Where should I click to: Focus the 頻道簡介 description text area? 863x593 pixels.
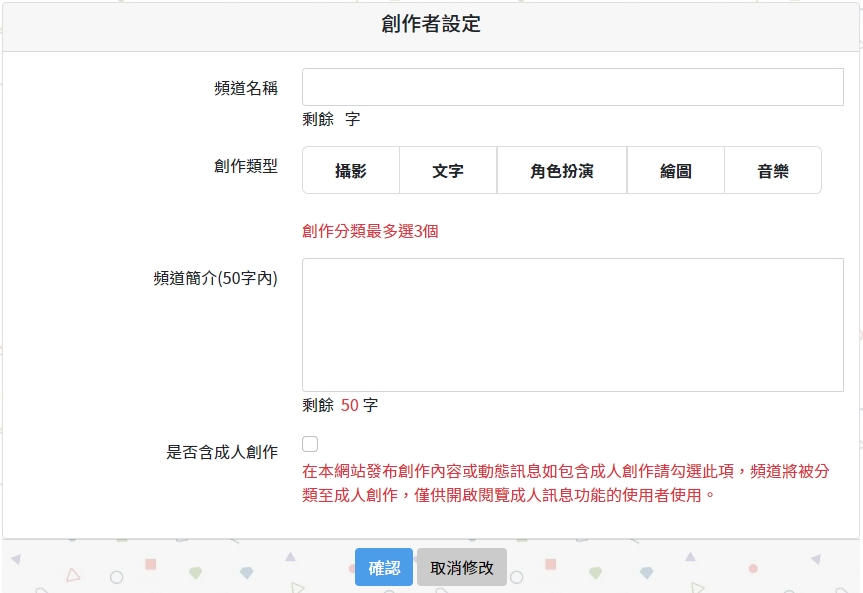(x=572, y=325)
